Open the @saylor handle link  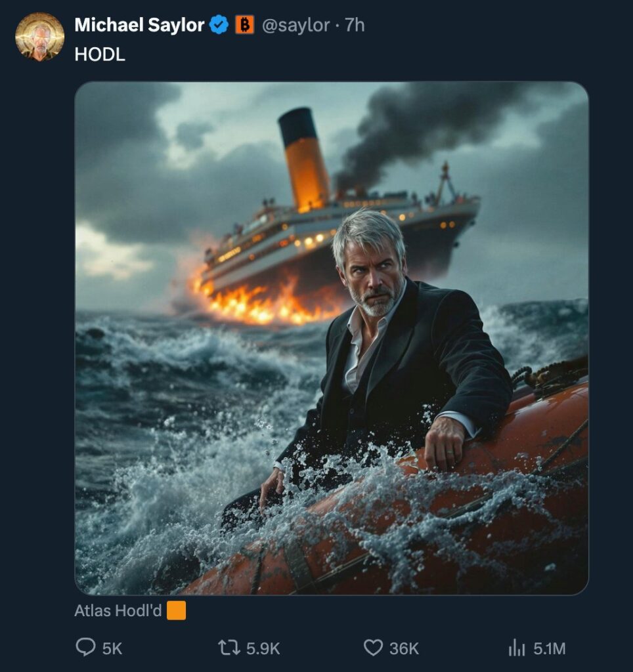296,26
